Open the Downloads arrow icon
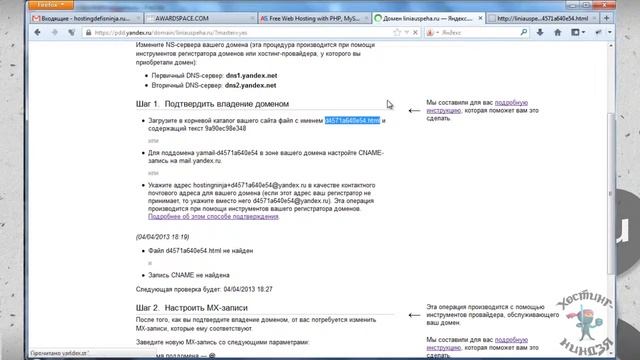This screenshot has width=640, height=360. pyautogui.click(x=540, y=32)
